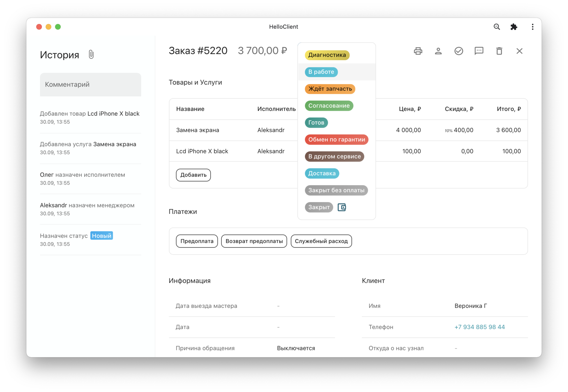Set status to Готов
The height and width of the screenshot is (392, 568).
click(316, 123)
